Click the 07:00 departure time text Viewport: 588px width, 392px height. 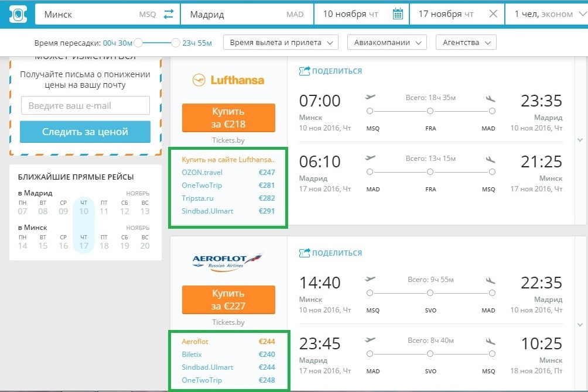[x=320, y=101]
